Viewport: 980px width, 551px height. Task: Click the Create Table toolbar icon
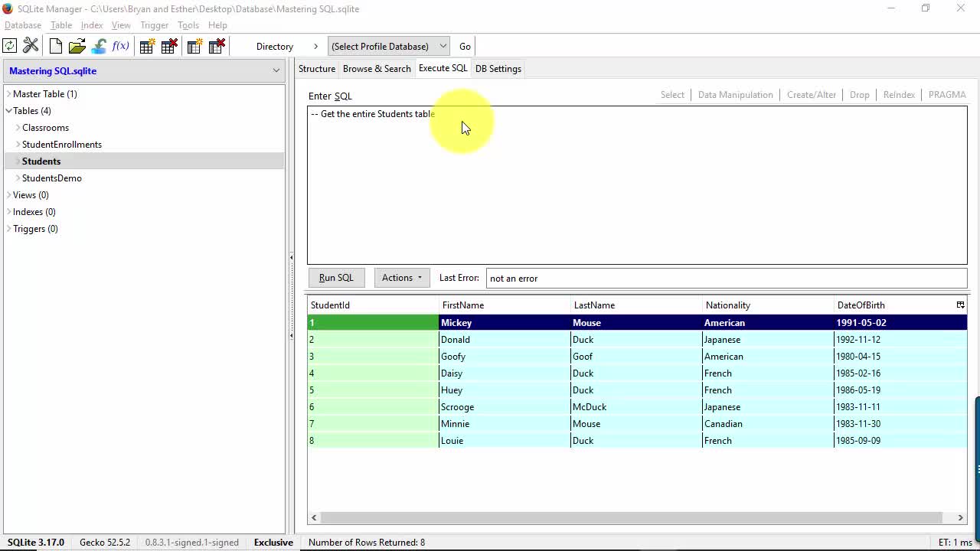pyautogui.click(x=147, y=46)
